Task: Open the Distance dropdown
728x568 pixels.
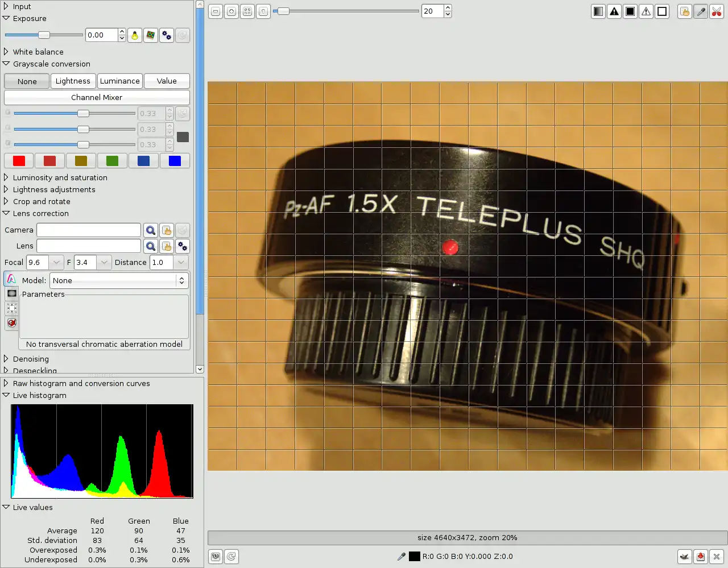Action: [181, 263]
